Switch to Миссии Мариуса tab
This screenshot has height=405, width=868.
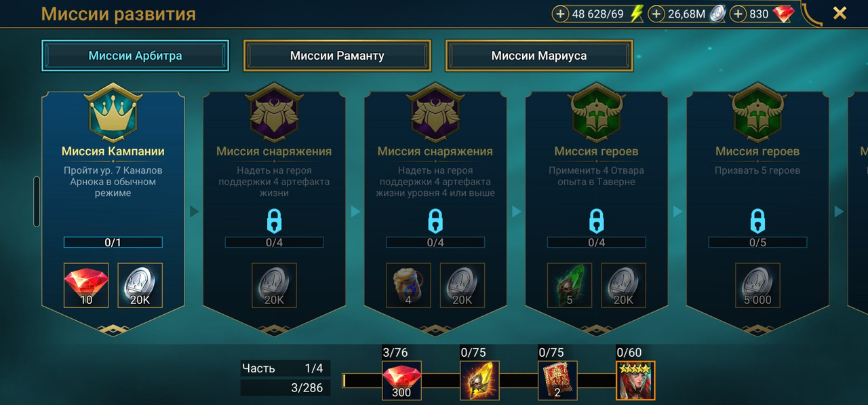coord(539,56)
